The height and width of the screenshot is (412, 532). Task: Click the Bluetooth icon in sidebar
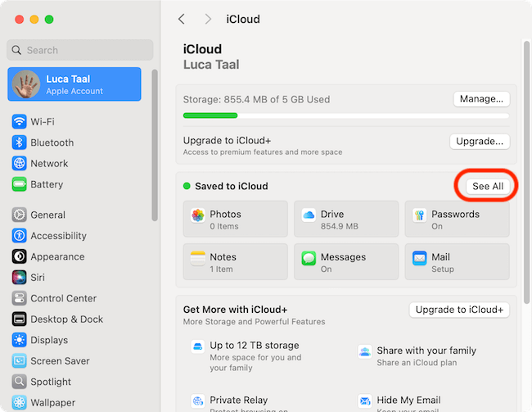click(x=19, y=143)
